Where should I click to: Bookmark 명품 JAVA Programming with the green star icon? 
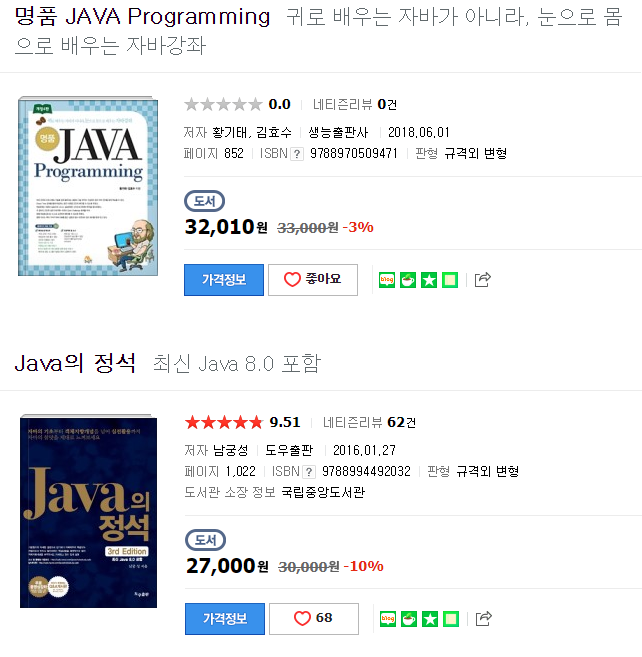pyautogui.click(x=429, y=280)
